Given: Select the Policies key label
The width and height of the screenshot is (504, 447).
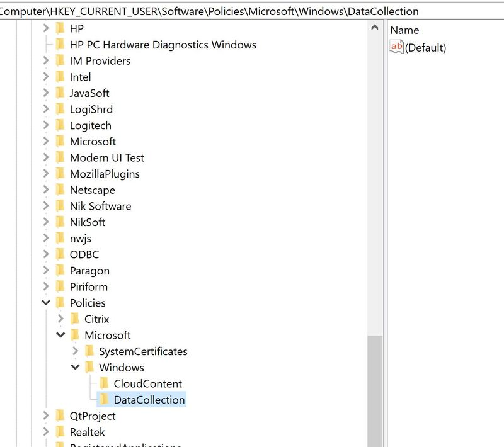Looking at the screenshot, I should tap(88, 303).
